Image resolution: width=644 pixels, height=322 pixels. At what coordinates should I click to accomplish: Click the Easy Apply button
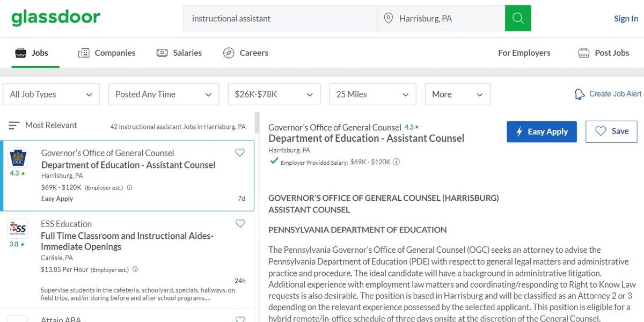[541, 131]
